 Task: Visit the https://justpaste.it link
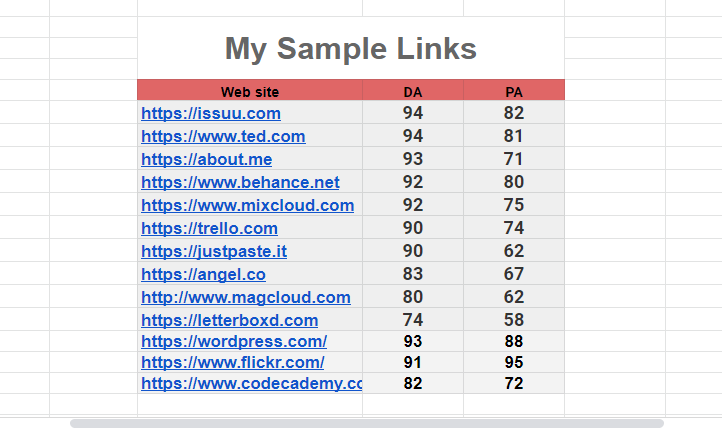[214, 251]
